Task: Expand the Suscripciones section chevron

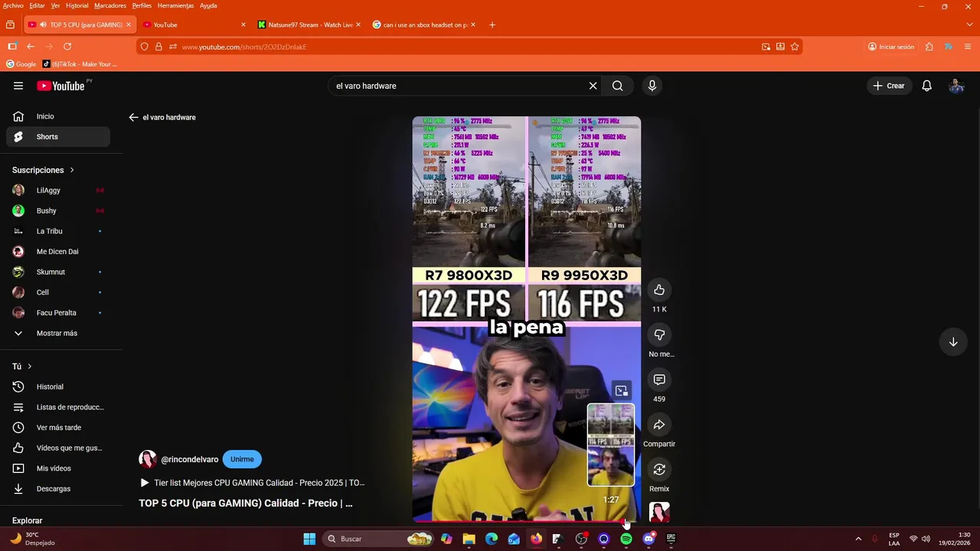Action: (72, 170)
